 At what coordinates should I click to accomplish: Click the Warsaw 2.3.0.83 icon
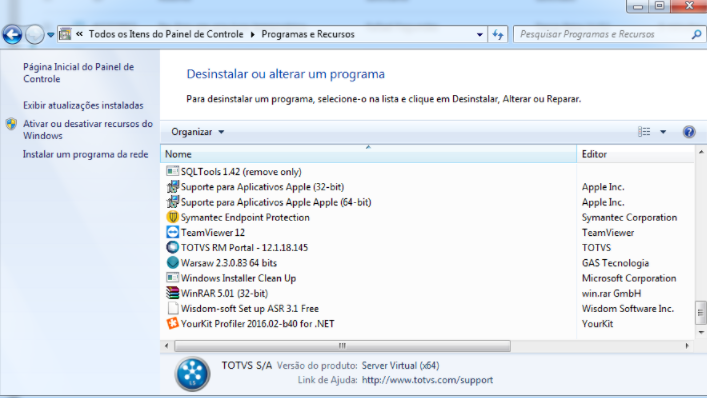tap(172, 263)
